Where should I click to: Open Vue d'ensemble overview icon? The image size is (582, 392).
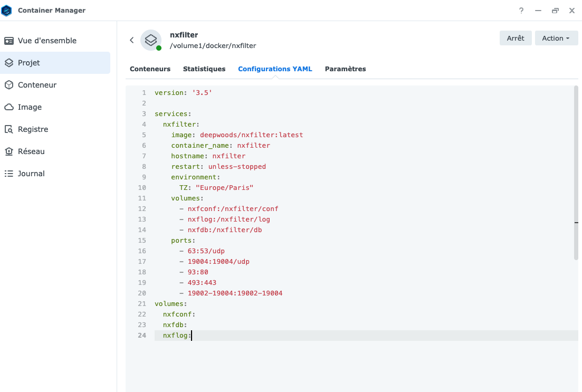tap(9, 41)
